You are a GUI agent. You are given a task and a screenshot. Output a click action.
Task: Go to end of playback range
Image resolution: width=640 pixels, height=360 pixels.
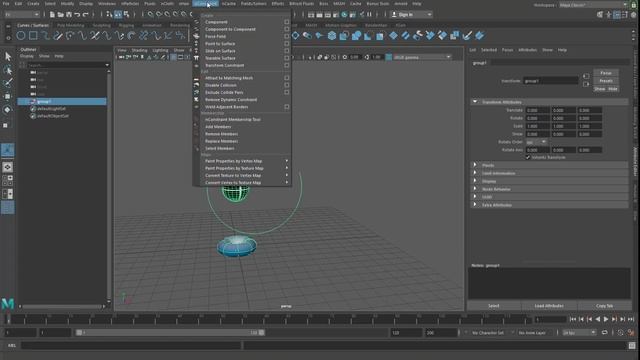(631, 319)
